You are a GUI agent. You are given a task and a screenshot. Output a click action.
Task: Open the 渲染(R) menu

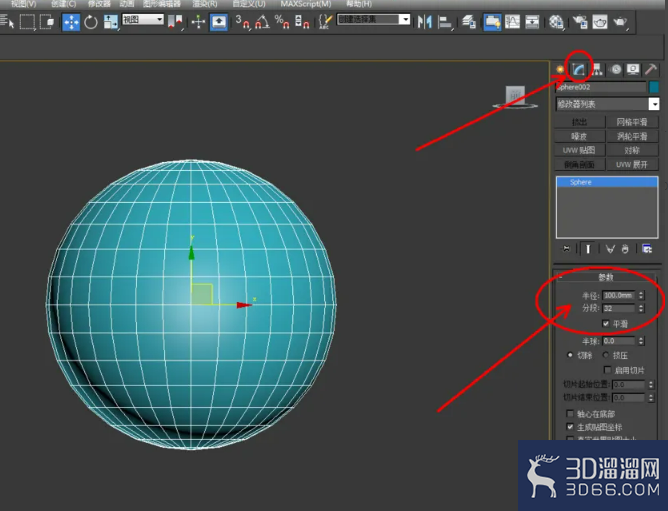click(x=205, y=4)
